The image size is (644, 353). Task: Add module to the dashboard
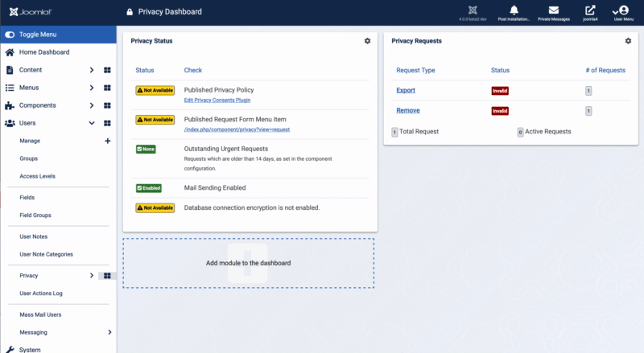(249, 263)
